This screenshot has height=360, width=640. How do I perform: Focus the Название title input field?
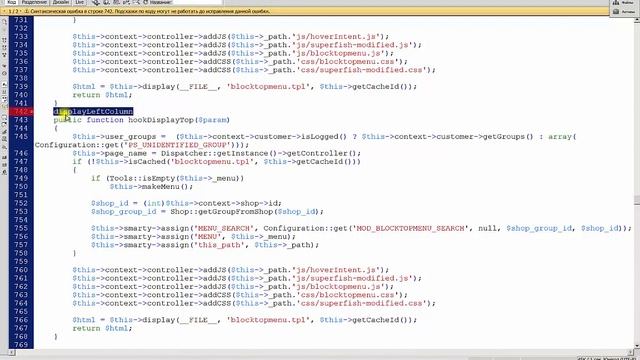point(198,2)
